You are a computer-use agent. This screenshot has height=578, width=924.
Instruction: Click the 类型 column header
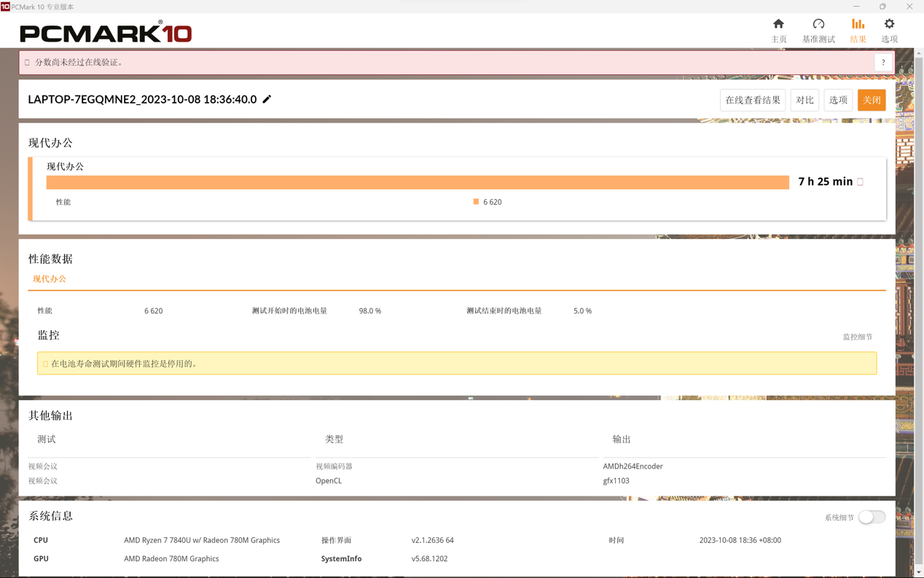[x=334, y=440]
